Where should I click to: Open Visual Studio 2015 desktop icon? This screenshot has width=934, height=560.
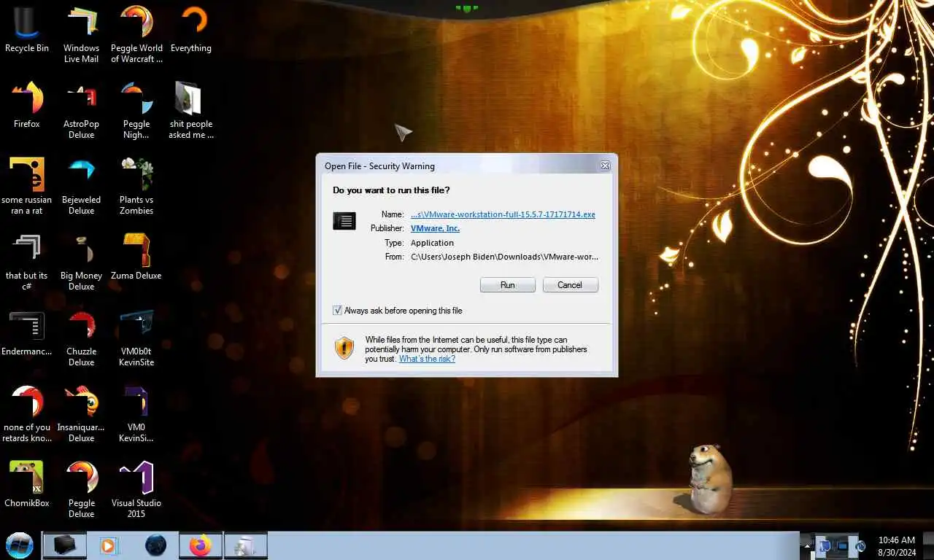tap(136, 489)
